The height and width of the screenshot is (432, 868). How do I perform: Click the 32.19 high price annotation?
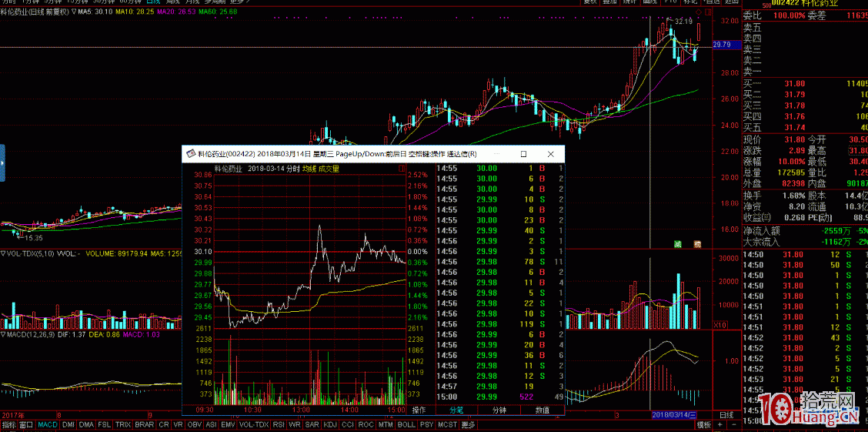coord(684,22)
